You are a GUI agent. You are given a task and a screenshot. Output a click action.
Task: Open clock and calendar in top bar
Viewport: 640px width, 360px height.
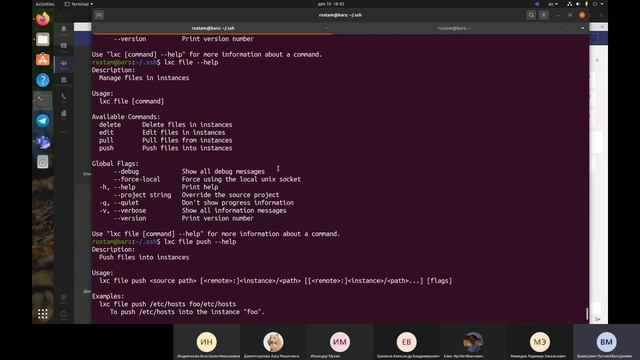click(331, 4)
